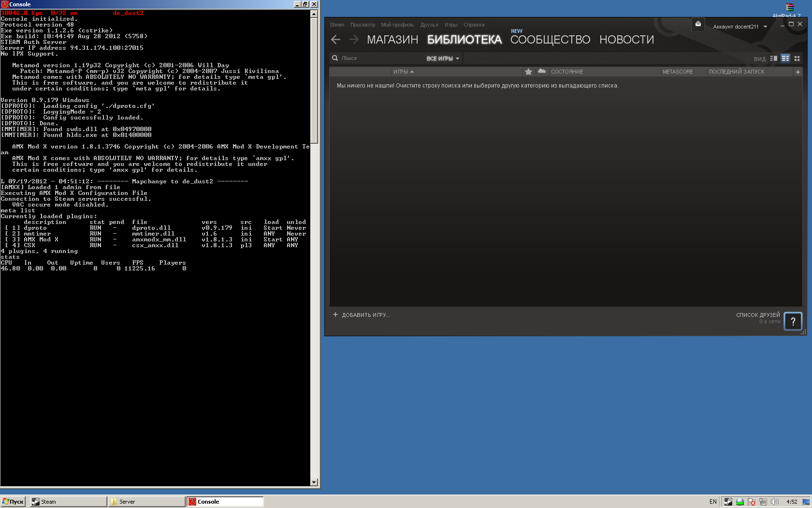The height and width of the screenshot is (508, 812).
Task: Select the БИБЛИОТЕКА tab
Action: click(464, 40)
